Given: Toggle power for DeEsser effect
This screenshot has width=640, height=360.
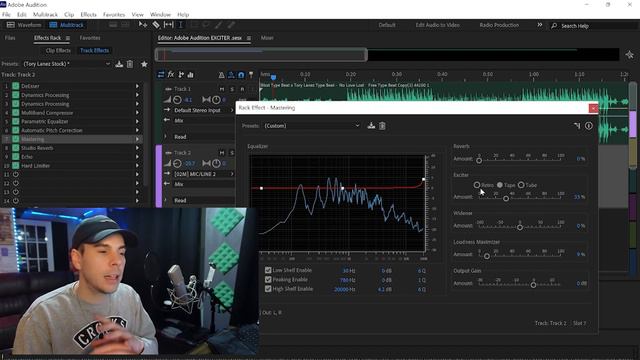Looking at the screenshot, I should click(x=16, y=86).
